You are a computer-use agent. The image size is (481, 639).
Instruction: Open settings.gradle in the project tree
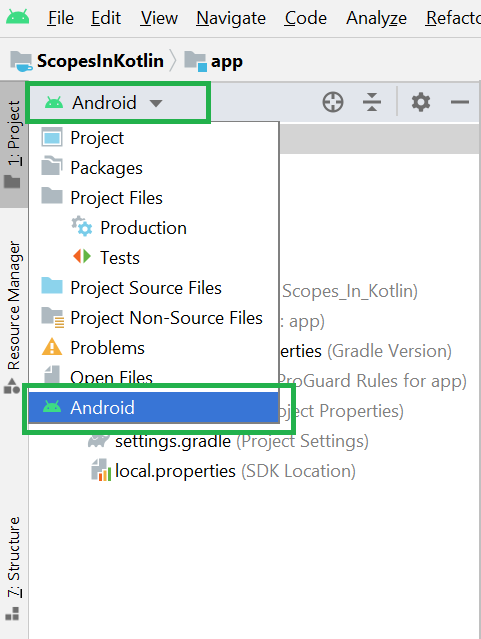tap(173, 441)
